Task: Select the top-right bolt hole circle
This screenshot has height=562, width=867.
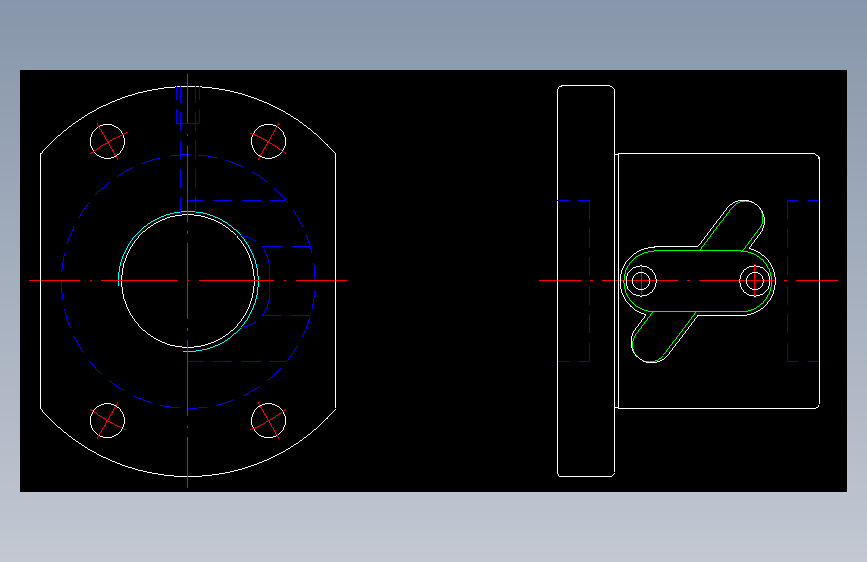Action: pos(268,142)
